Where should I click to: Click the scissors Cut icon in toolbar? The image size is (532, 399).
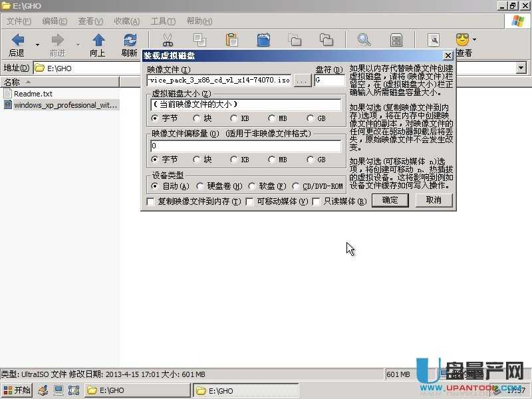[167, 41]
